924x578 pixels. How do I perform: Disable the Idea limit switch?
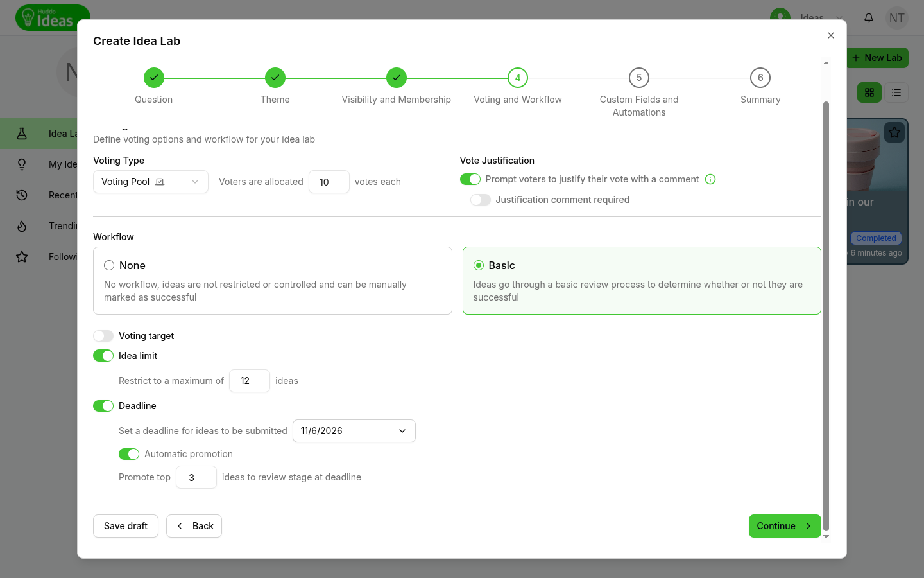click(103, 356)
